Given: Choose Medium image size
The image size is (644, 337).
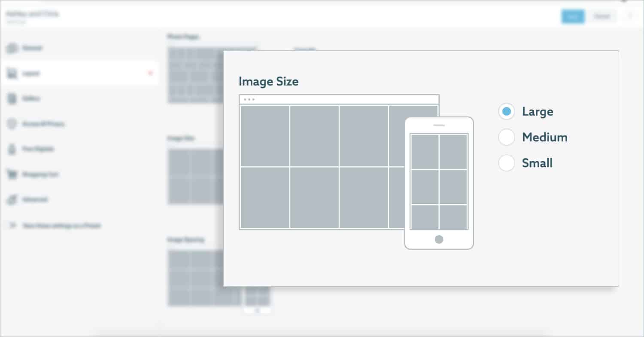Looking at the screenshot, I should pyautogui.click(x=507, y=137).
